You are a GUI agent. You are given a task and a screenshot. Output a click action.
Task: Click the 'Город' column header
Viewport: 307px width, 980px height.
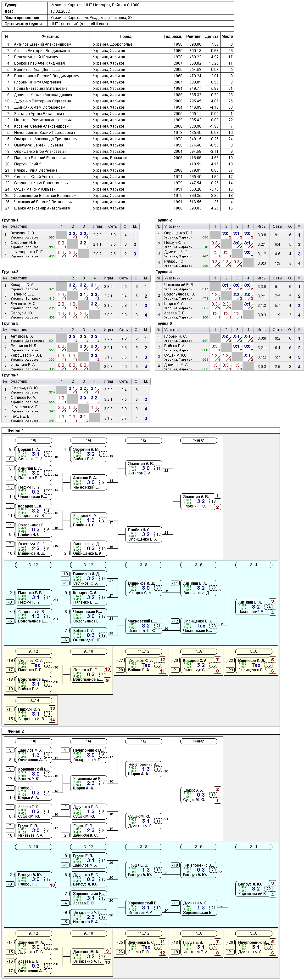tap(126, 37)
